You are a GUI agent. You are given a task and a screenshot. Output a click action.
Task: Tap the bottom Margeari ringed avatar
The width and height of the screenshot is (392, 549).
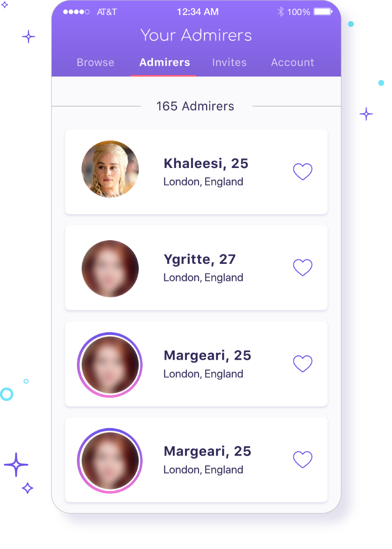pos(110,461)
